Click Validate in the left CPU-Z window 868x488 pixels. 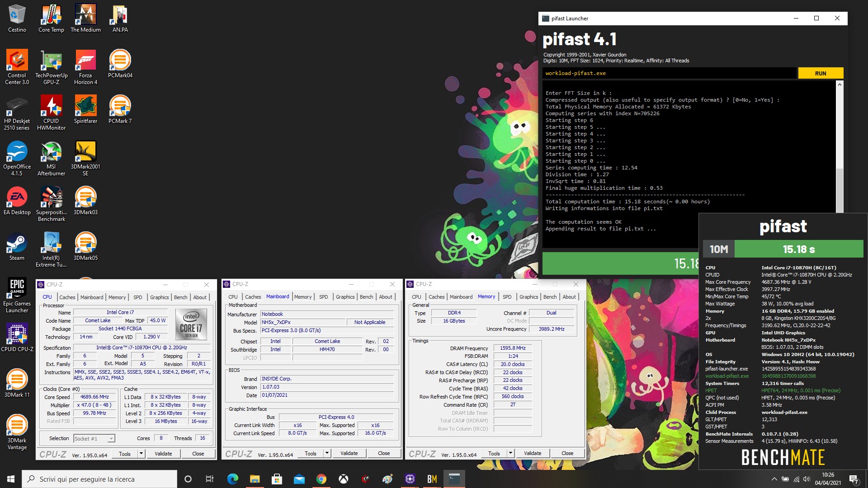pyautogui.click(x=163, y=454)
